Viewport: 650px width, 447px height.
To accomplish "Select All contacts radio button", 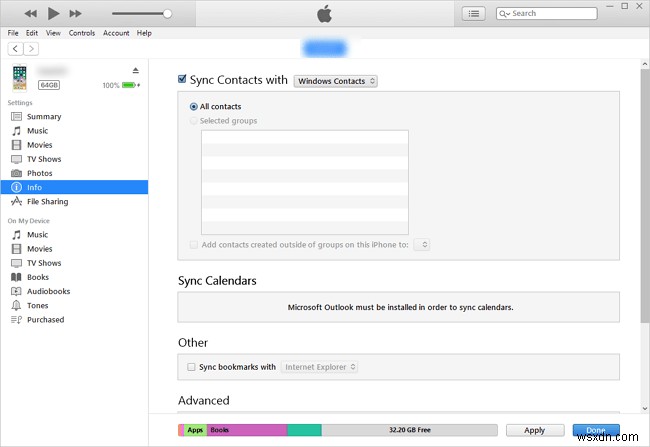I will [x=193, y=107].
